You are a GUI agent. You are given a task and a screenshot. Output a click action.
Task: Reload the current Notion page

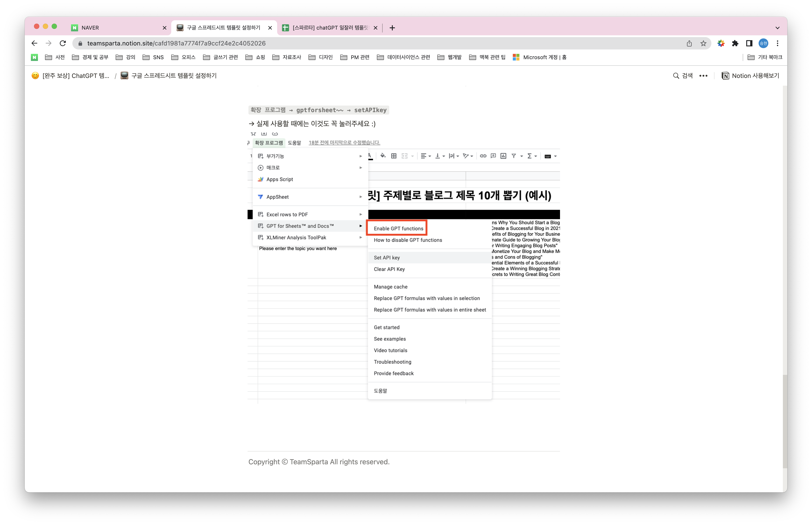pos(63,43)
